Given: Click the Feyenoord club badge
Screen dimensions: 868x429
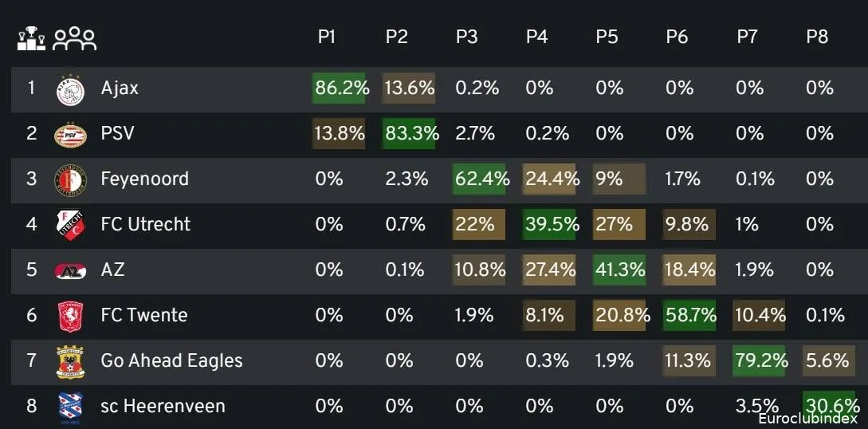Looking at the screenshot, I should coord(70,179).
